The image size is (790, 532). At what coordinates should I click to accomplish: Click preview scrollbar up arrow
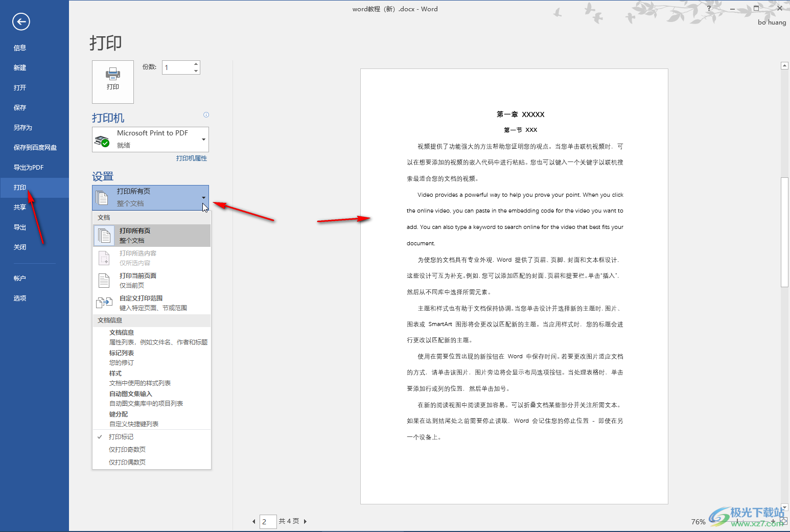point(784,65)
